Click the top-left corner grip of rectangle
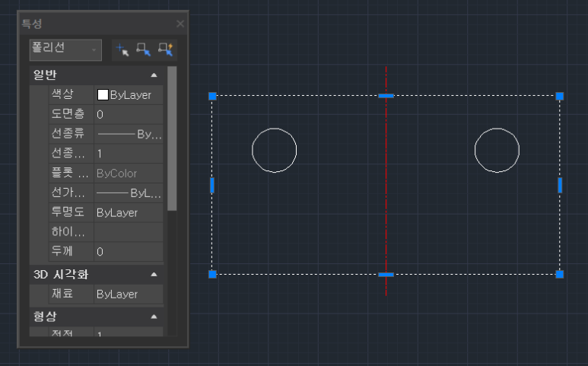 pyautogui.click(x=212, y=96)
